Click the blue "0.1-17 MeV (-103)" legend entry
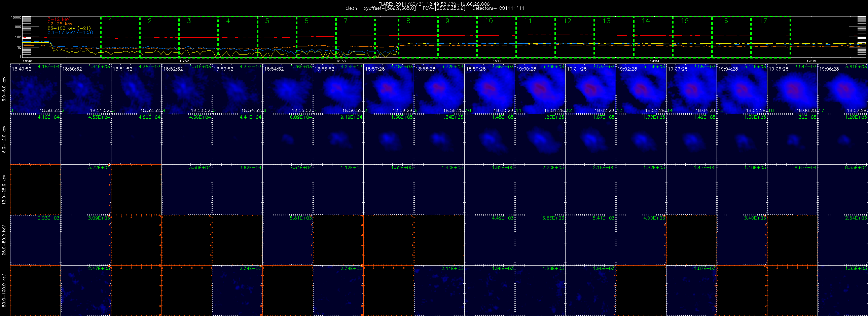Viewport: 868px width, 316px height. click(70, 33)
